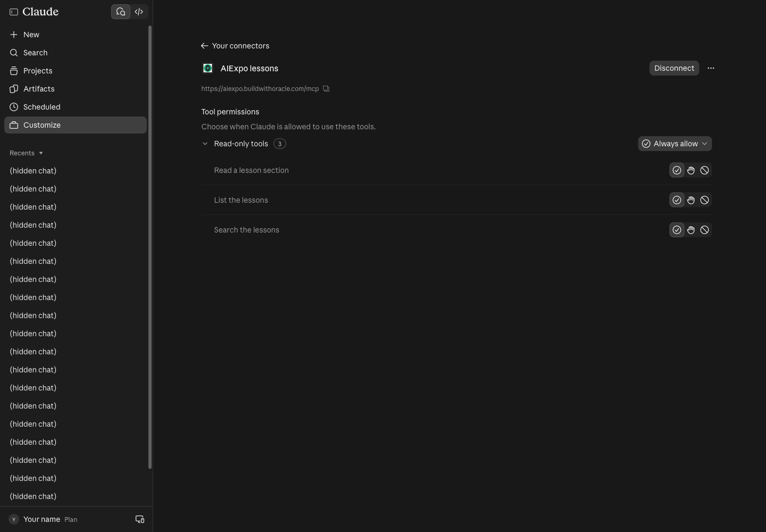Image resolution: width=766 pixels, height=532 pixels.
Task: Block the Search the lessons tool
Action: tap(704, 230)
